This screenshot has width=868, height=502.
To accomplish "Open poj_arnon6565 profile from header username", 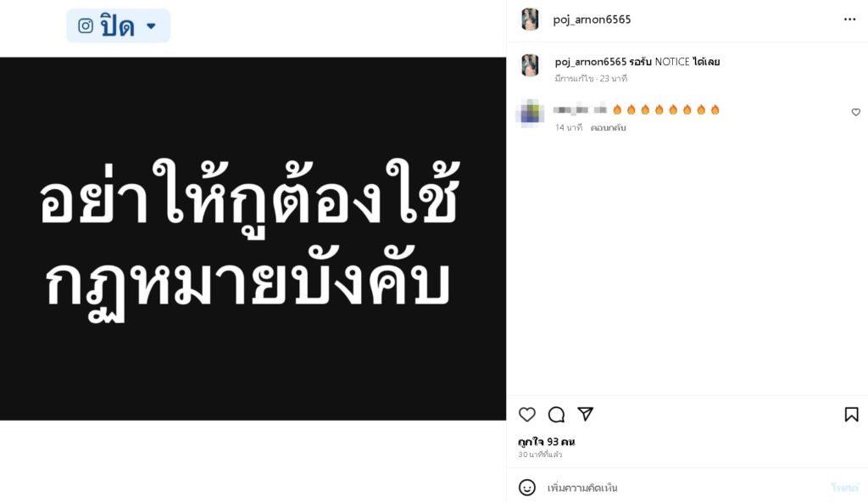I will point(592,20).
